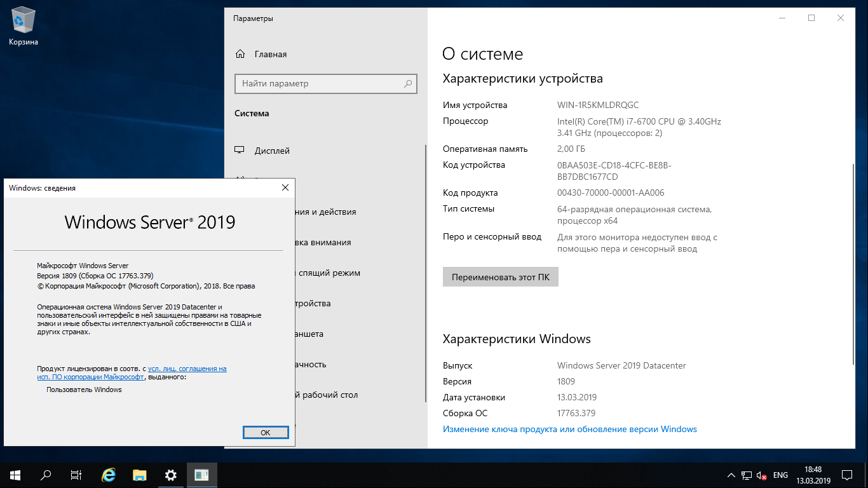Screen dimensions: 868x488
Task: Change input language ENG indicator
Action: pyautogui.click(x=781, y=475)
